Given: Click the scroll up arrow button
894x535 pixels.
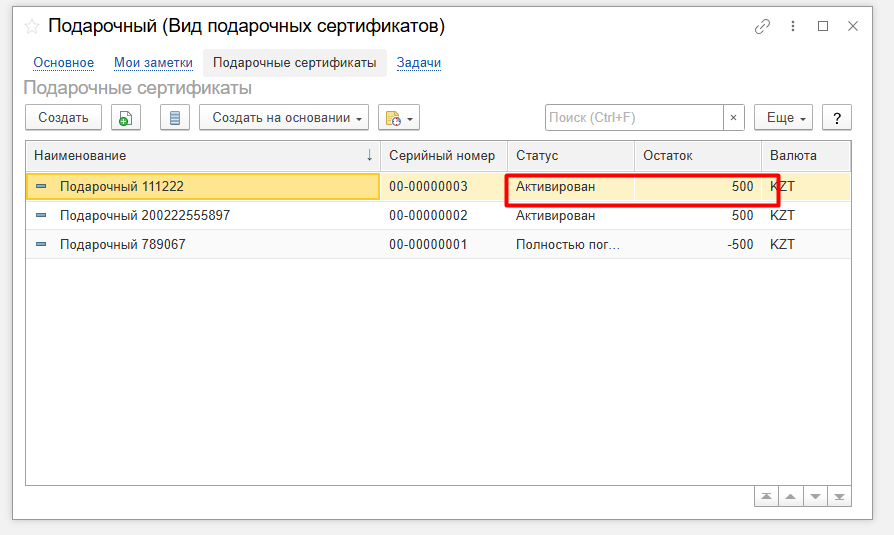Looking at the screenshot, I should pyautogui.click(x=791, y=496).
